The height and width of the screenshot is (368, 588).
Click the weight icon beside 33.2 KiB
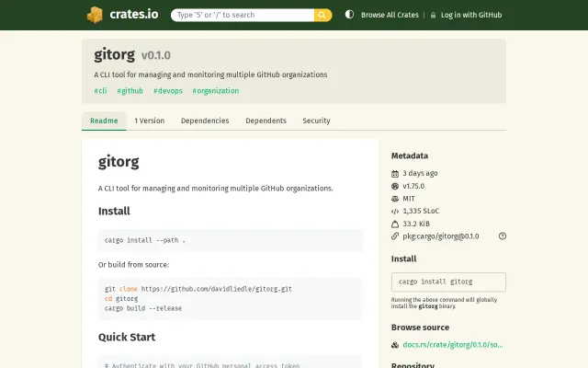point(395,224)
